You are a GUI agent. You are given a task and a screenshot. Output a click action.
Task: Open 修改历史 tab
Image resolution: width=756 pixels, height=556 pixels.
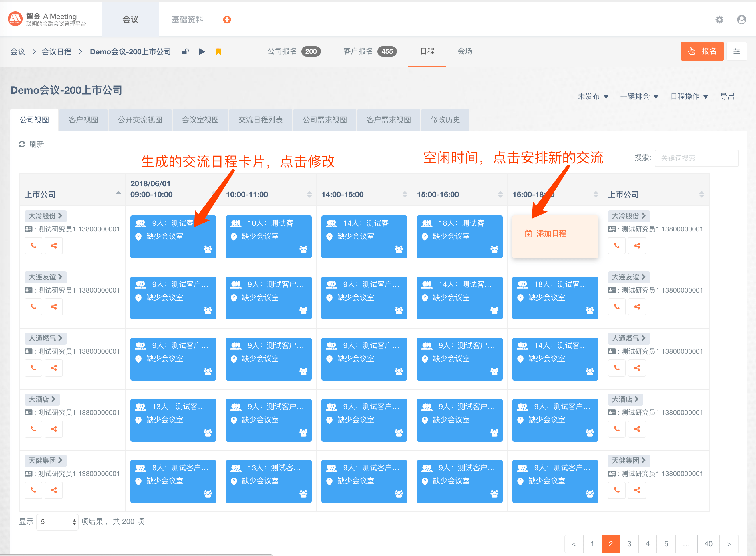click(445, 120)
